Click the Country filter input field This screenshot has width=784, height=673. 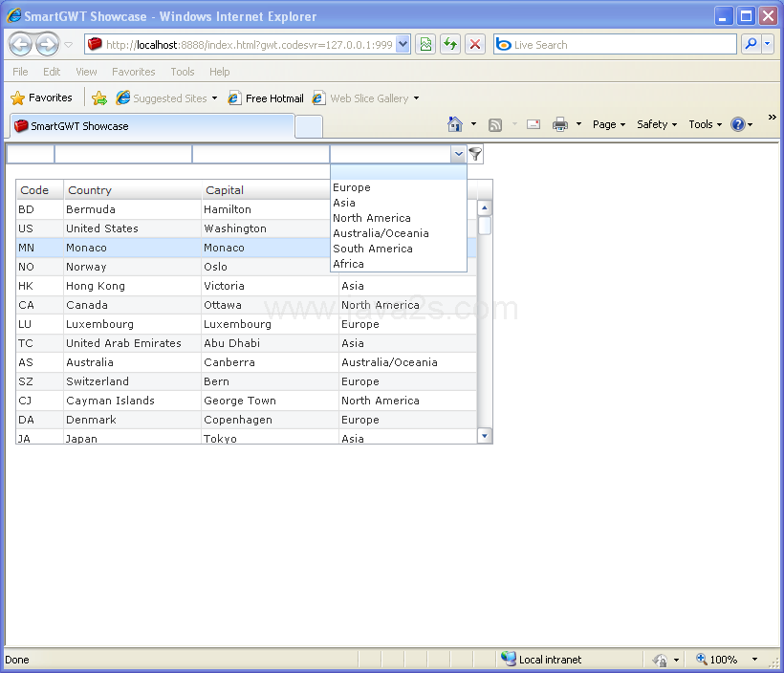click(123, 154)
